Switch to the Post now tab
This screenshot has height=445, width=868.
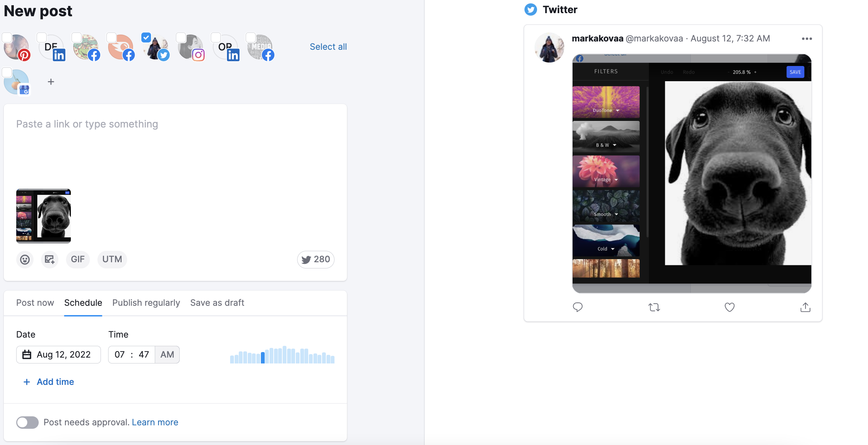point(35,303)
